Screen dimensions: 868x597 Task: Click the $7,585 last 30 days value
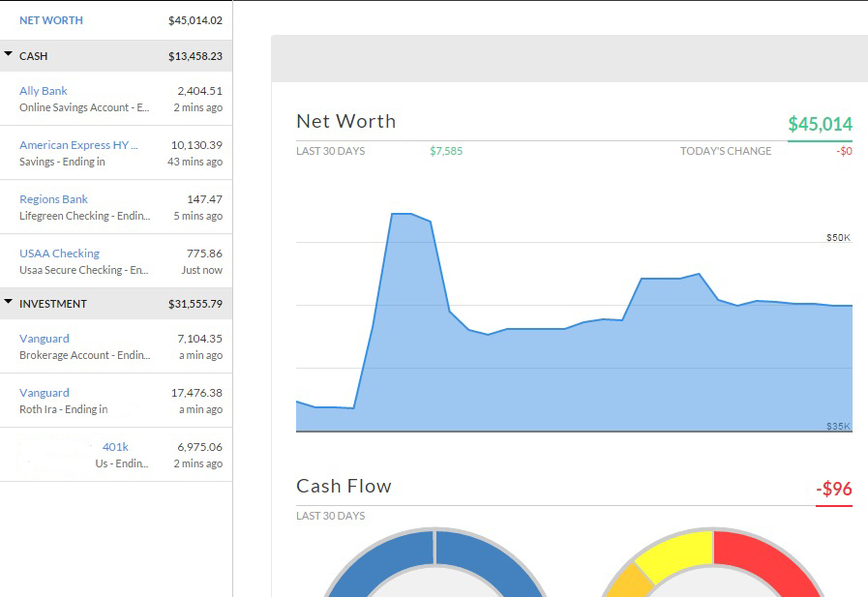click(446, 151)
